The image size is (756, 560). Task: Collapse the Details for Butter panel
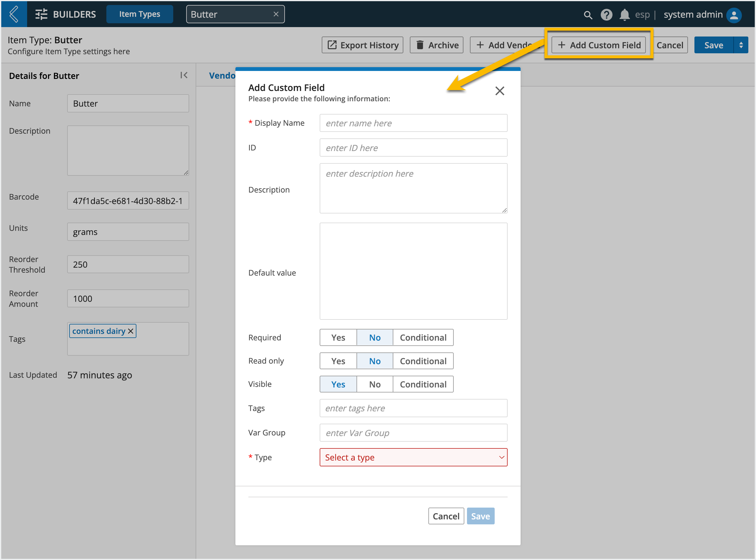[x=184, y=75]
